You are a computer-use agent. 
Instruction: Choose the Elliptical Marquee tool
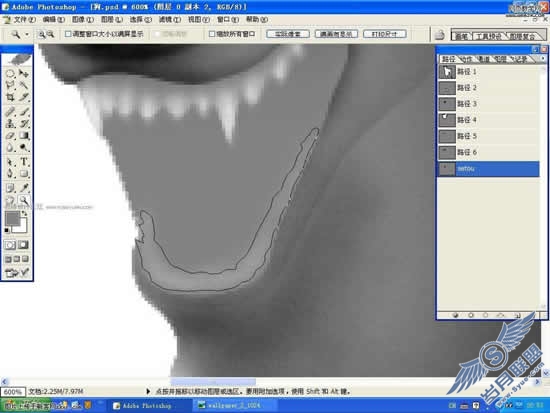click(x=10, y=73)
